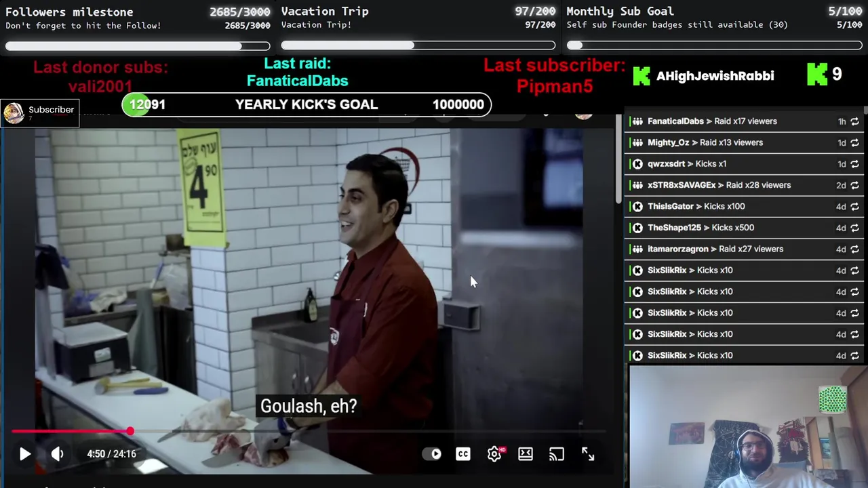Click the raid icon beside FanaticalDabs
The width and height of the screenshot is (868, 488).
tap(637, 121)
